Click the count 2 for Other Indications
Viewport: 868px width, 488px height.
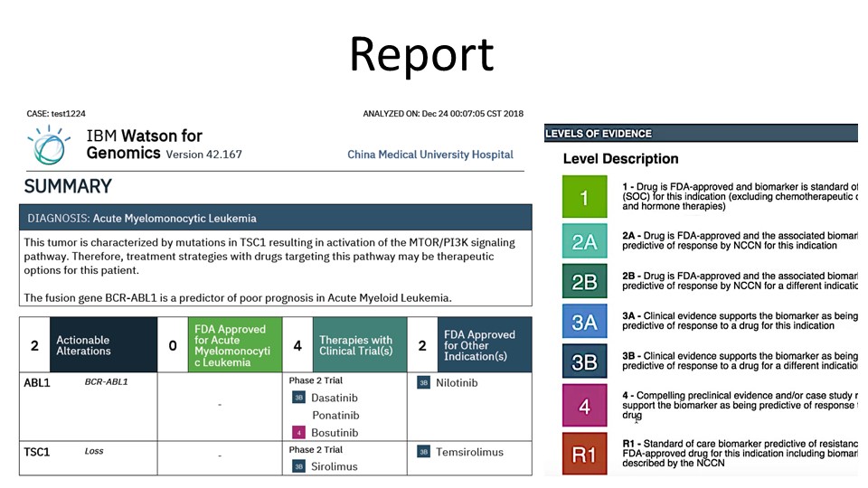(422, 345)
